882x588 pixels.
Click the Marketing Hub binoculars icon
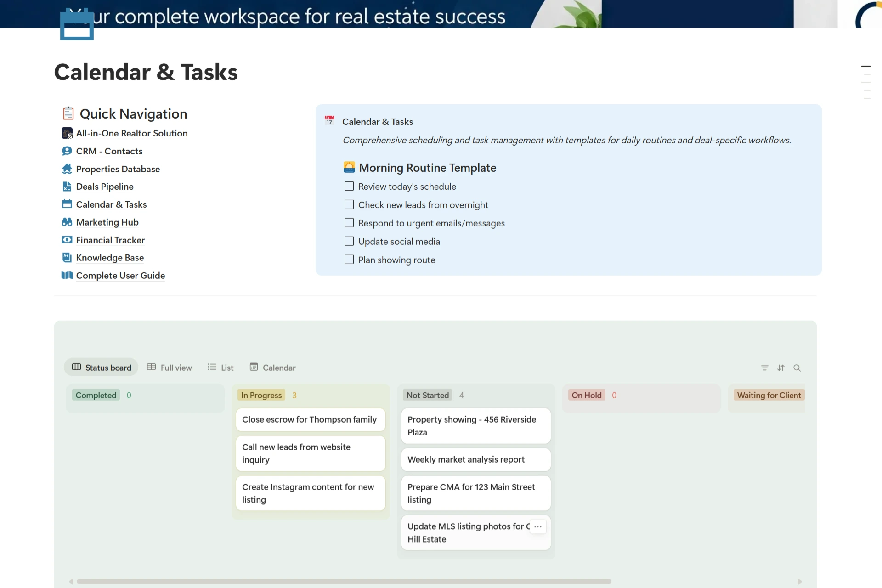pos(67,222)
